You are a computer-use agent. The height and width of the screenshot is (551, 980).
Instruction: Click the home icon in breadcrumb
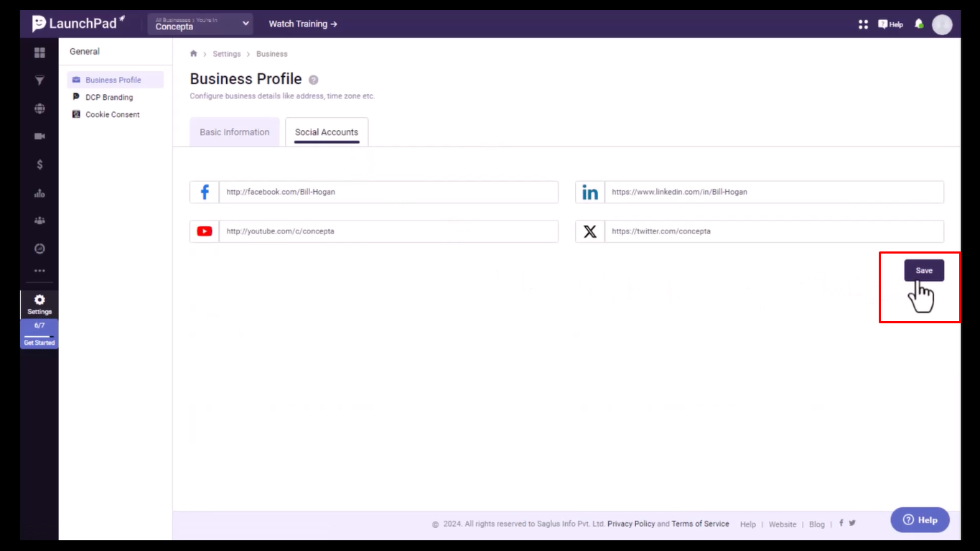tap(194, 54)
